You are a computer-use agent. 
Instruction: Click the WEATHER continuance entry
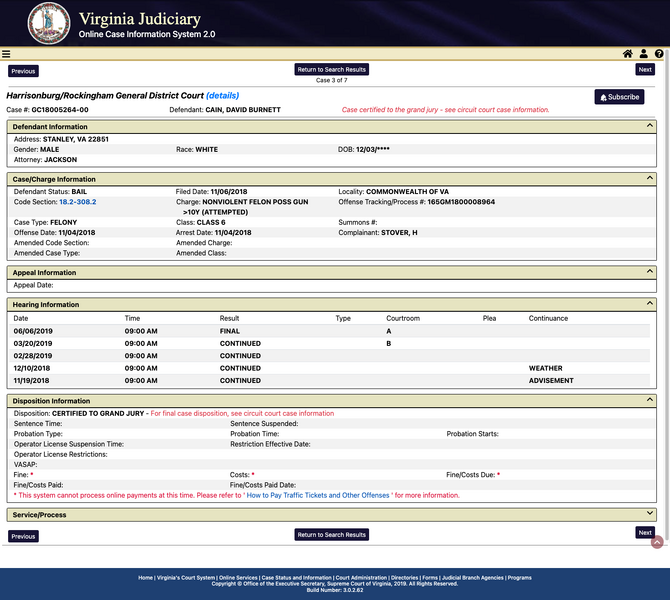[x=546, y=368]
